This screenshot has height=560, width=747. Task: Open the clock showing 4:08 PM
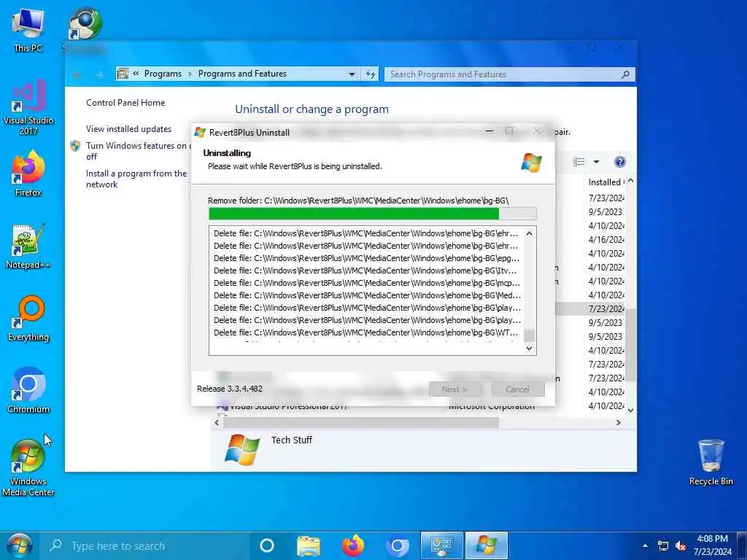pos(713,545)
